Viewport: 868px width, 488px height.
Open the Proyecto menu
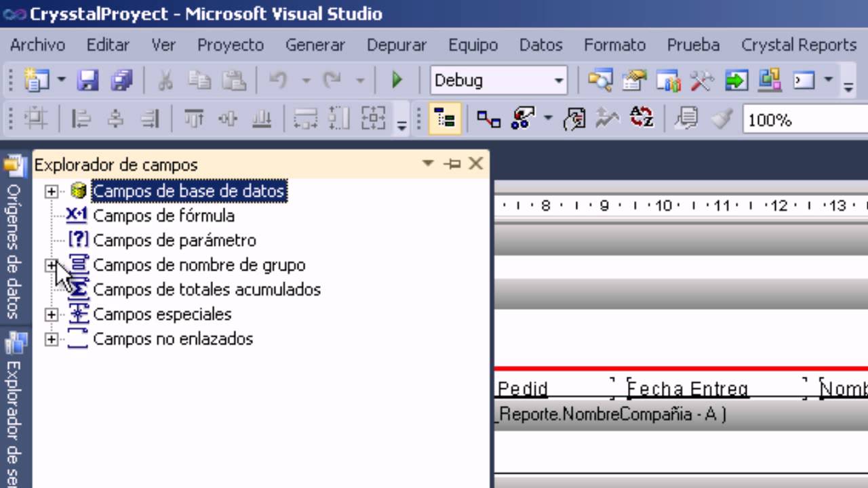[x=231, y=45]
